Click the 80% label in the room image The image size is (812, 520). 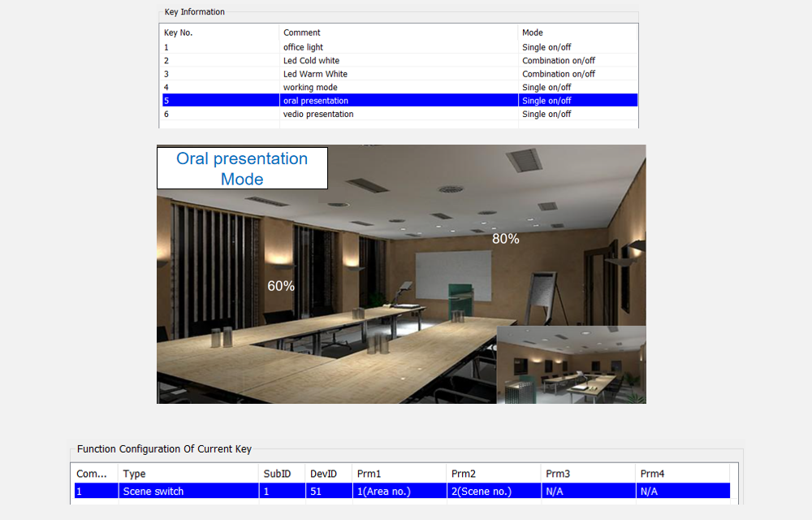(x=505, y=239)
